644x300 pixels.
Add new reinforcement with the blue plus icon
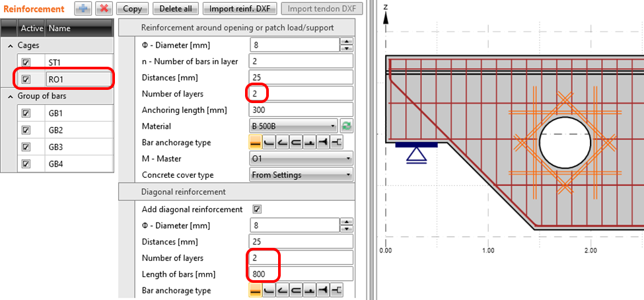pyautogui.click(x=83, y=9)
